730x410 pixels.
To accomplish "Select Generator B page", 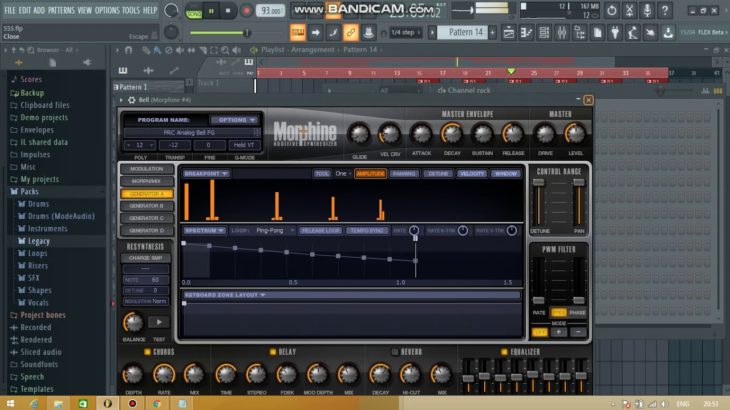I will tap(146, 206).
